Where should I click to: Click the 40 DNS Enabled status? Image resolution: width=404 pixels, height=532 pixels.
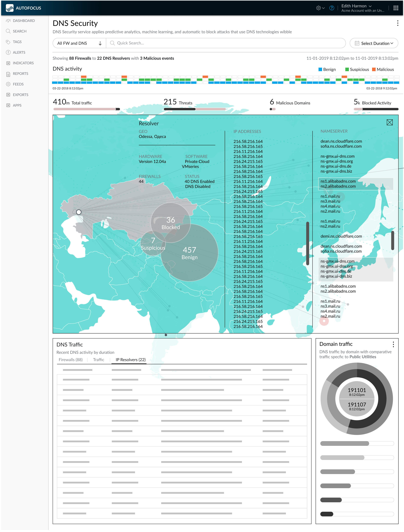[199, 182]
